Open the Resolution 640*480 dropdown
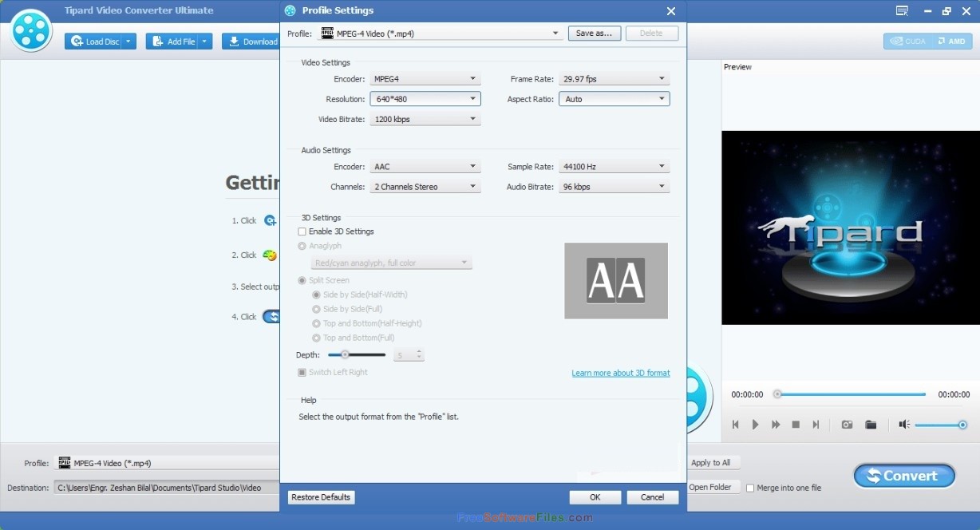The height and width of the screenshot is (530, 980). (x=425, y=99)
